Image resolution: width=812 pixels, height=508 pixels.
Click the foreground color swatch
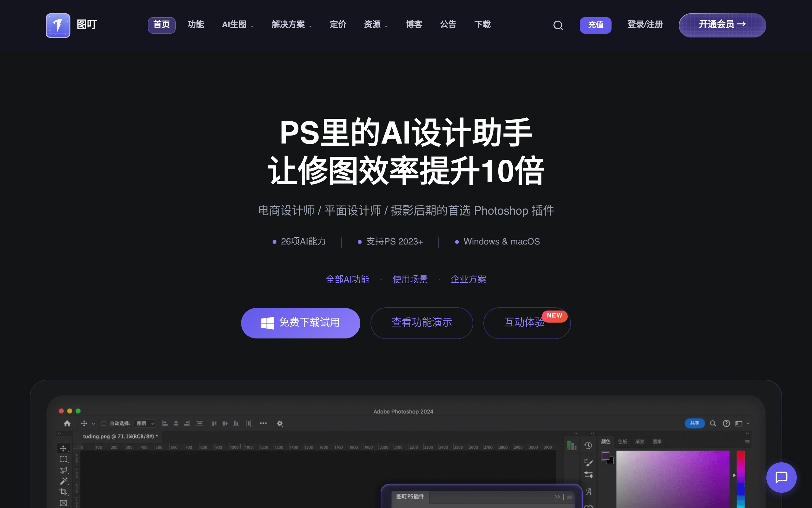pos(605,456)
